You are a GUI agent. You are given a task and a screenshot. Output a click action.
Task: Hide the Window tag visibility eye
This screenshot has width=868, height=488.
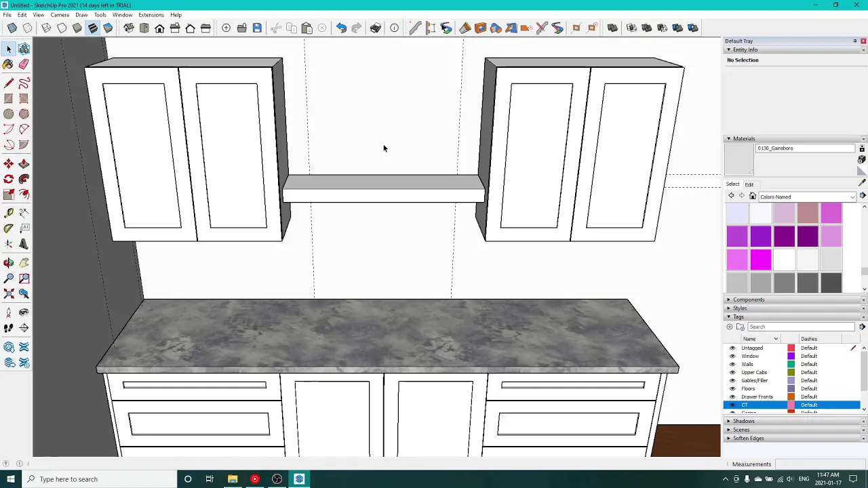click(732, 356)
